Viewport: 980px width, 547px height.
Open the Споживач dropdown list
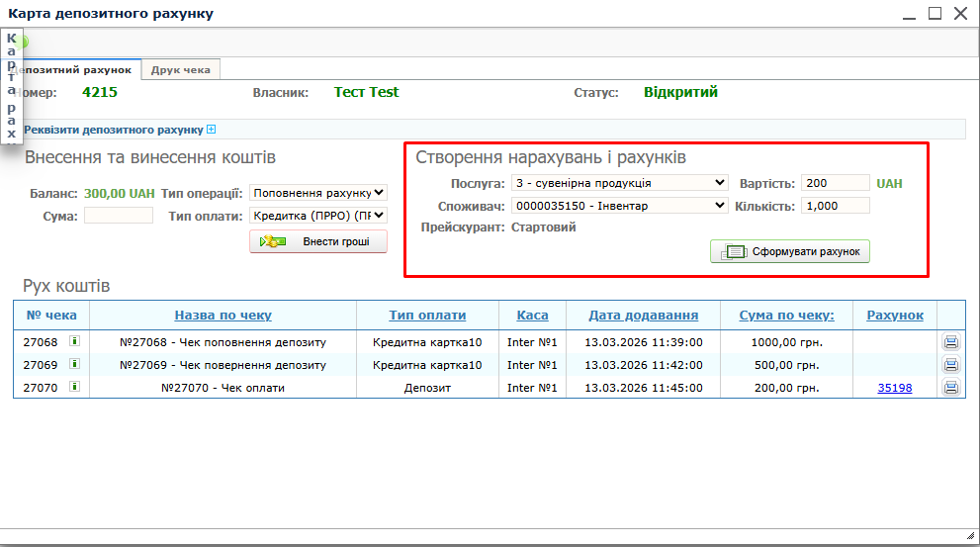pyautogui.click(x=619, y=206)
